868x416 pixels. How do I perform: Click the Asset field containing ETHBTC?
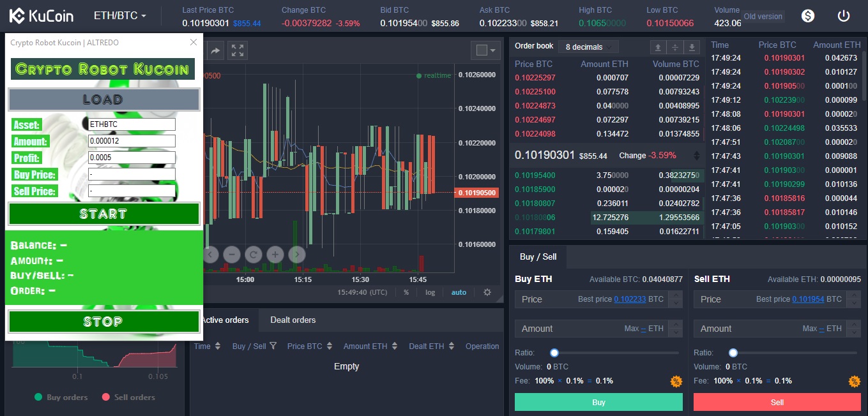click(x=132, y=124)
